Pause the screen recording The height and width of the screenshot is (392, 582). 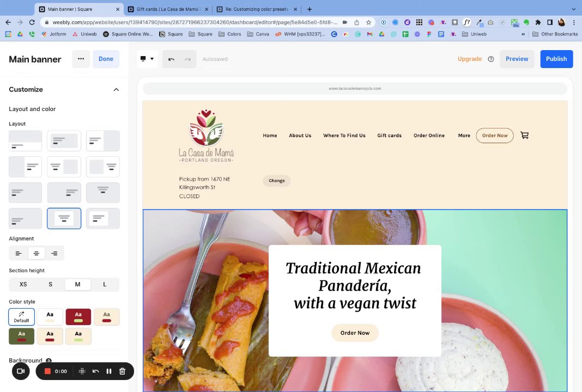(109, 371)
